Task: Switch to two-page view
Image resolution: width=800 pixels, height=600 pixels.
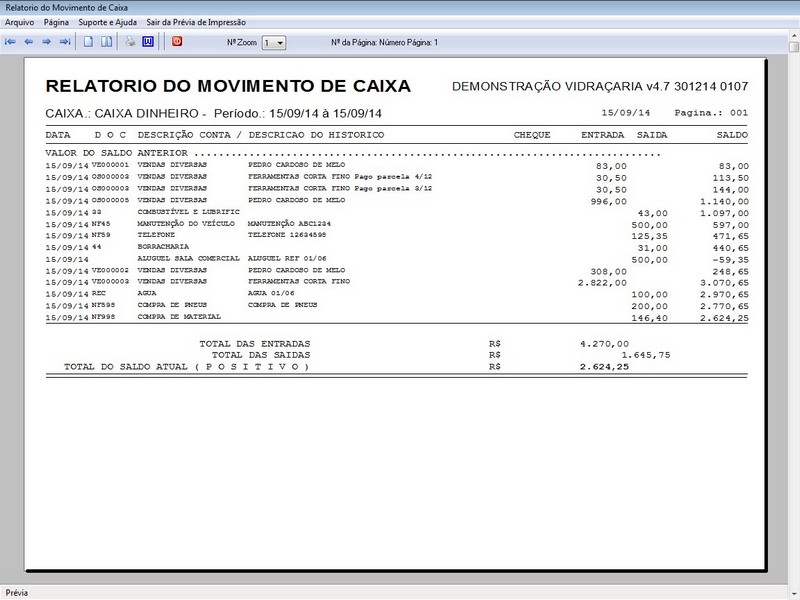Action: coord(107,42)
